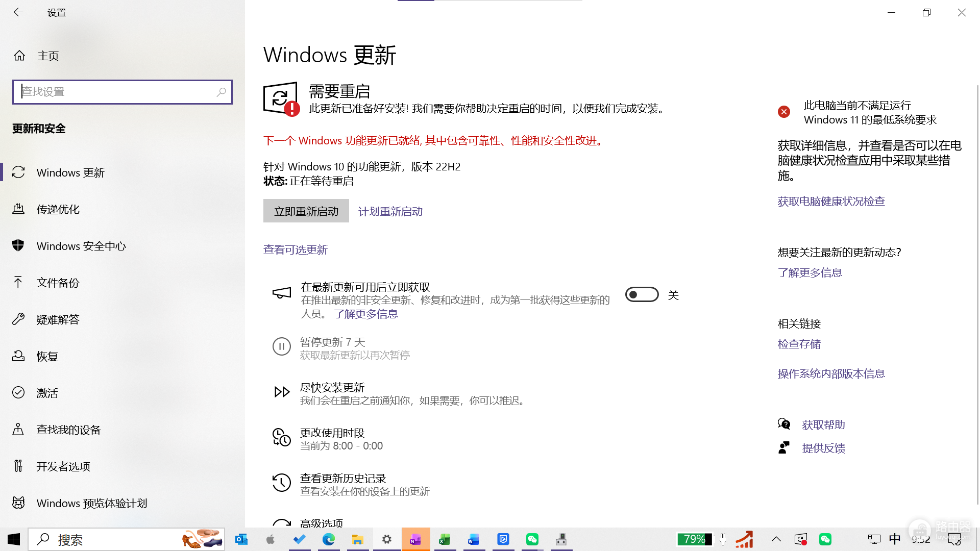Open Excel from the taskbar
Viewport: 980px width, 551px height.
pos(445,539)
